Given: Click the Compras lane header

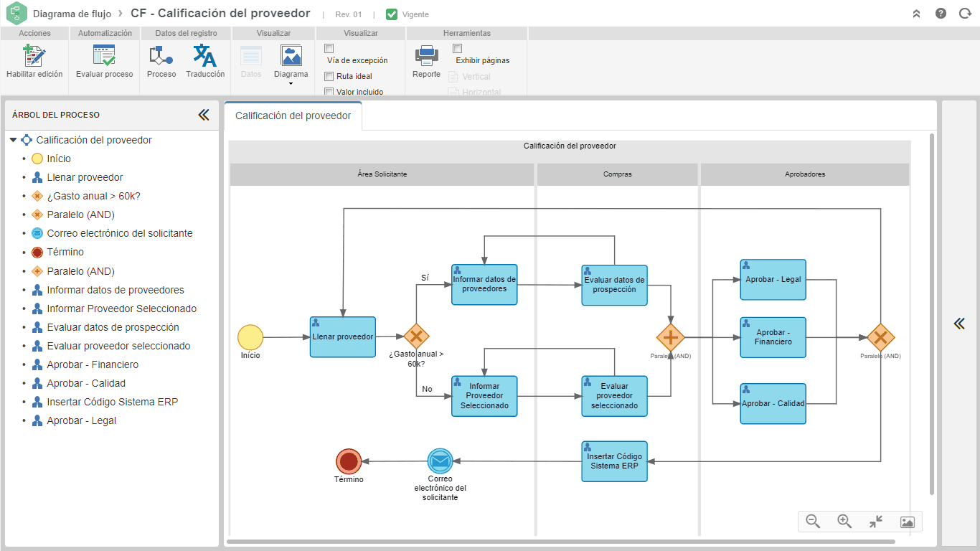Looking at the screenshot, I should click(617, 174).
